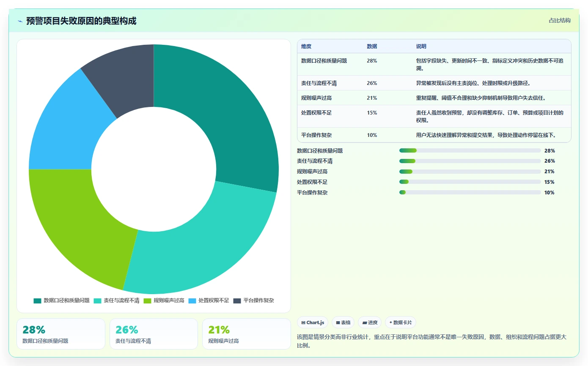Toggle the 平台操作复杂 legend entry text
The width and height of the screenshot is (588, 366).
258,300
